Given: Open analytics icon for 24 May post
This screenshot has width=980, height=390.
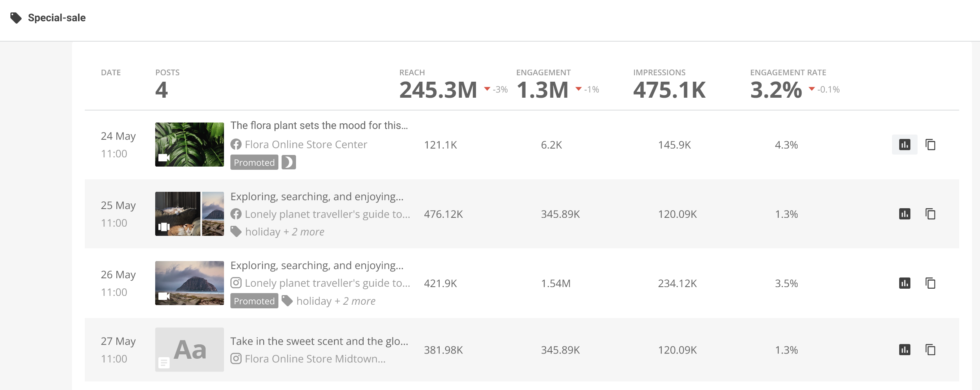Looking at the screenshot, I should coord(904,145).
